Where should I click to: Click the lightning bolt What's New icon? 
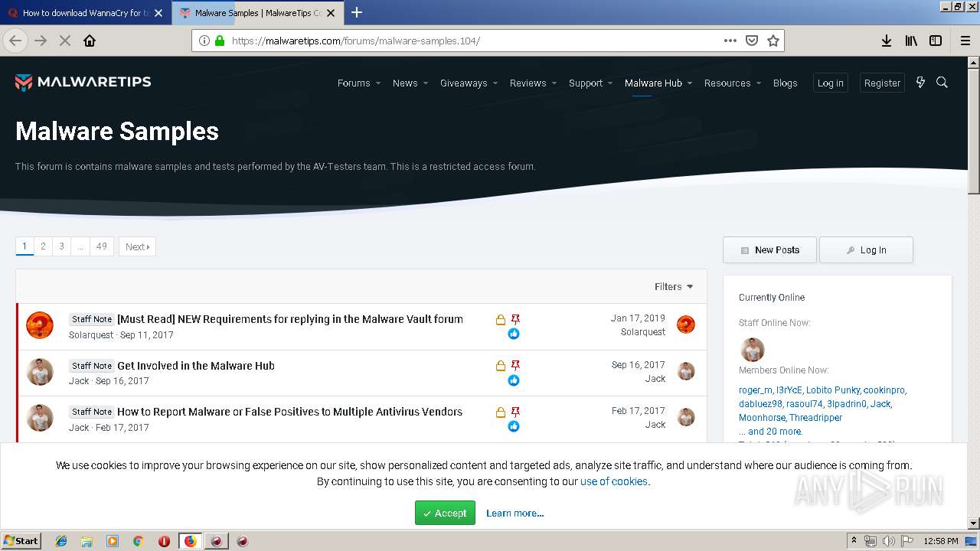coord(921,83)
